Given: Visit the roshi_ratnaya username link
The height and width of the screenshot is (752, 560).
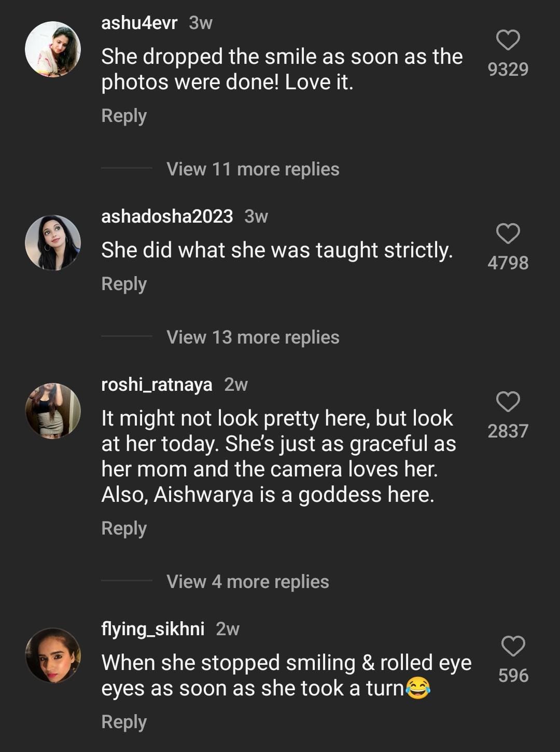Looking at the screenshot, I should 157,385.
